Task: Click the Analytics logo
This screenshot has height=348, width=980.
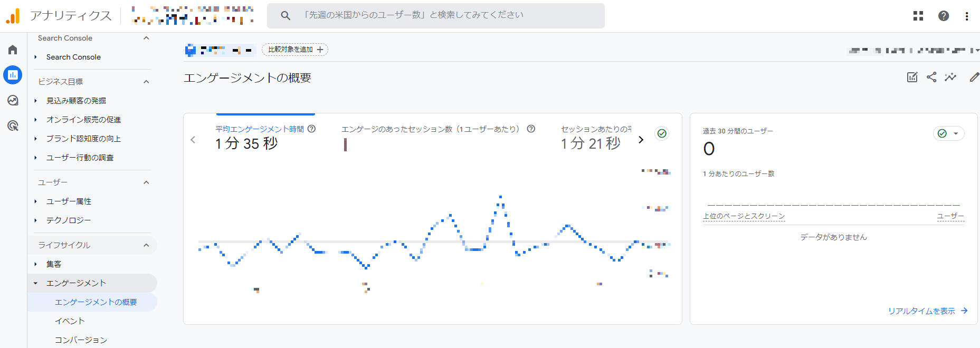Action: 13,16
